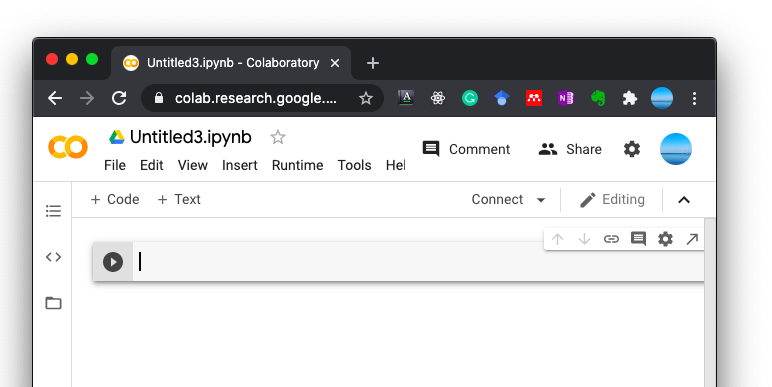Screen dimensions: 772x387
Task: Click the colab.research.google address bar
Action: coord(256,98)
